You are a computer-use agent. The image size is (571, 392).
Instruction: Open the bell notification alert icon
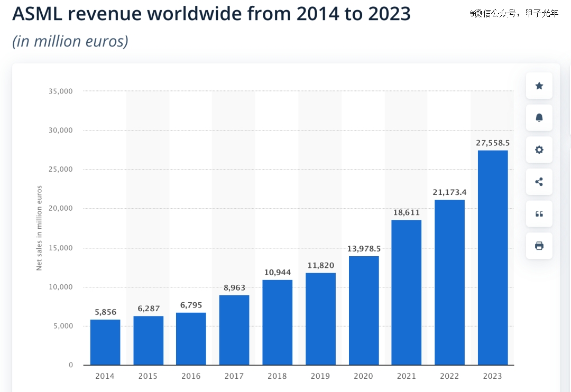[539, 118]
